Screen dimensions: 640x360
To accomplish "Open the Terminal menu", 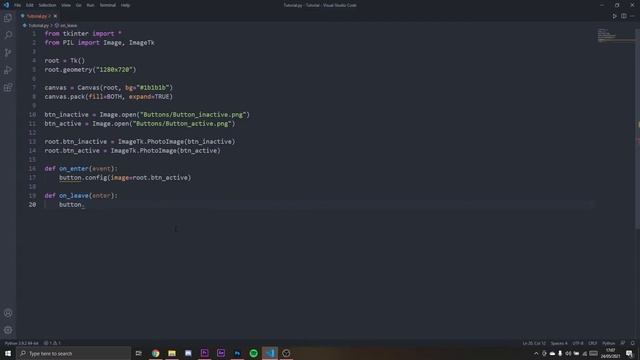I will click(x=108, y=5).
